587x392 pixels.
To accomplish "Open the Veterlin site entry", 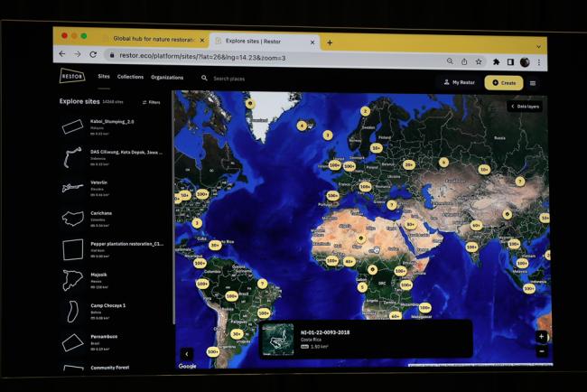I will click(112, 189).
